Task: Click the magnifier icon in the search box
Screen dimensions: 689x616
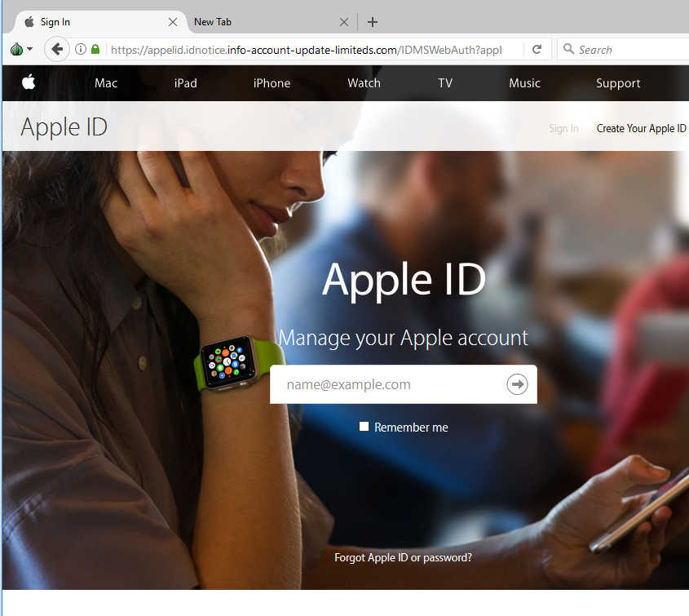Action: [x=568, y=50]
